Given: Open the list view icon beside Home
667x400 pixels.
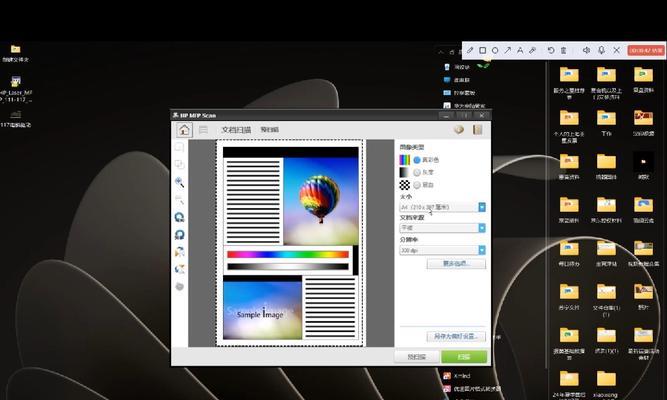Looking at the screenshot, I should [203, 130].
